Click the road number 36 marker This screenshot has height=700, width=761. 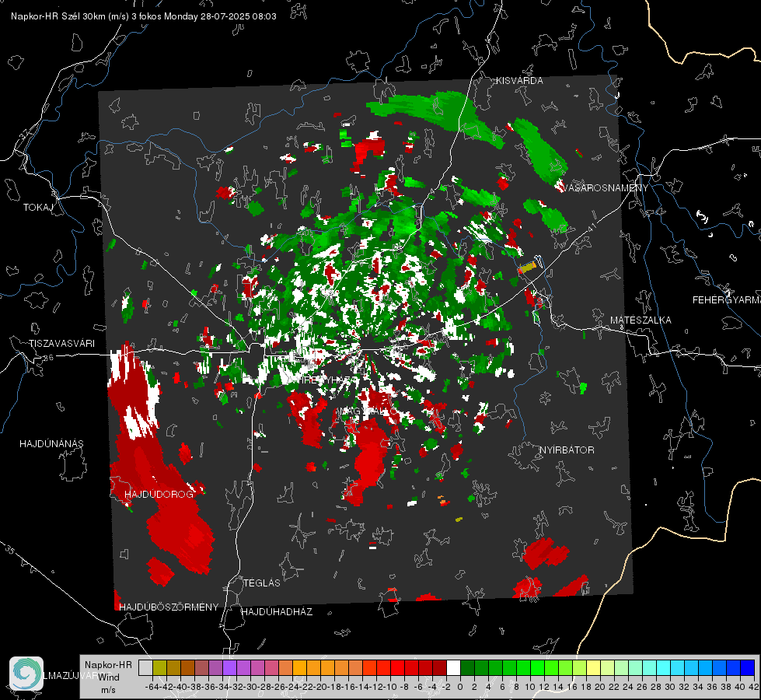[48, 358]
